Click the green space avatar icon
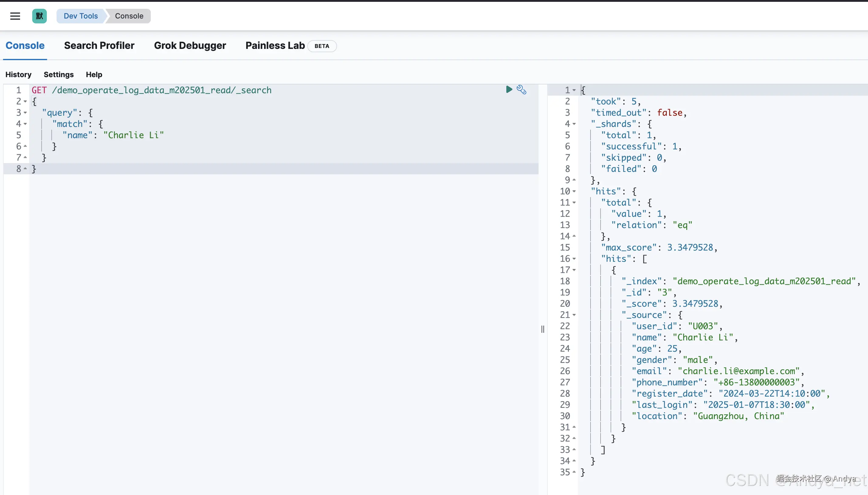Viewport: 868px width, 495px height. click(40, 16)
